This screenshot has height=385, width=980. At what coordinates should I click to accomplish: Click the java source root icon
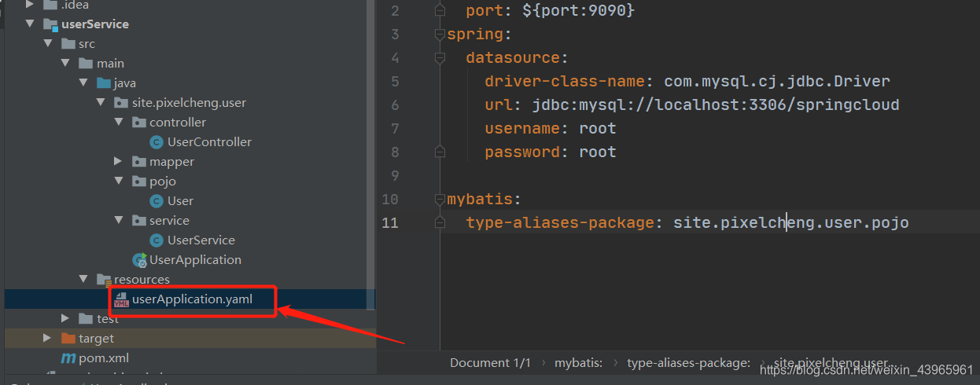(x=103, y=82)
